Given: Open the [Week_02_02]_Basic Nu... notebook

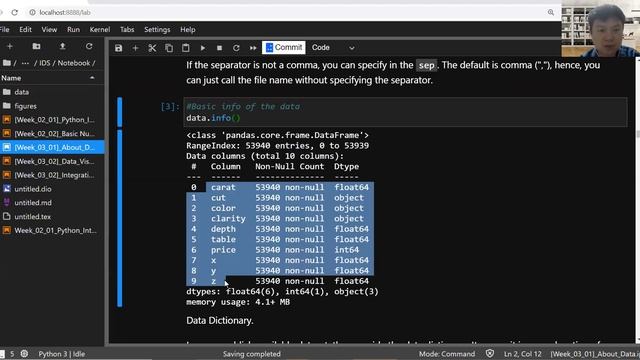Looking at the screenshot, I should pos(52,133).
